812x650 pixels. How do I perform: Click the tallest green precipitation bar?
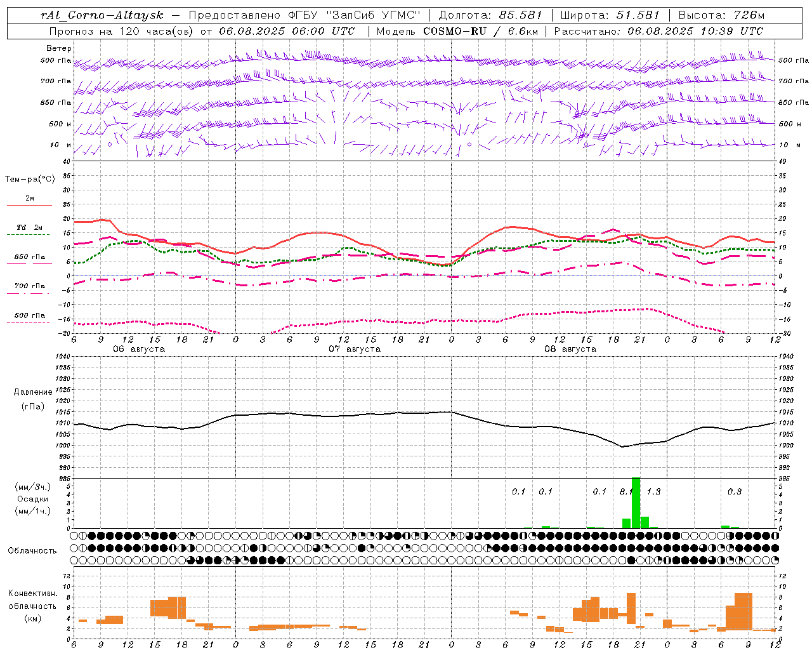[x=636, y=503]
